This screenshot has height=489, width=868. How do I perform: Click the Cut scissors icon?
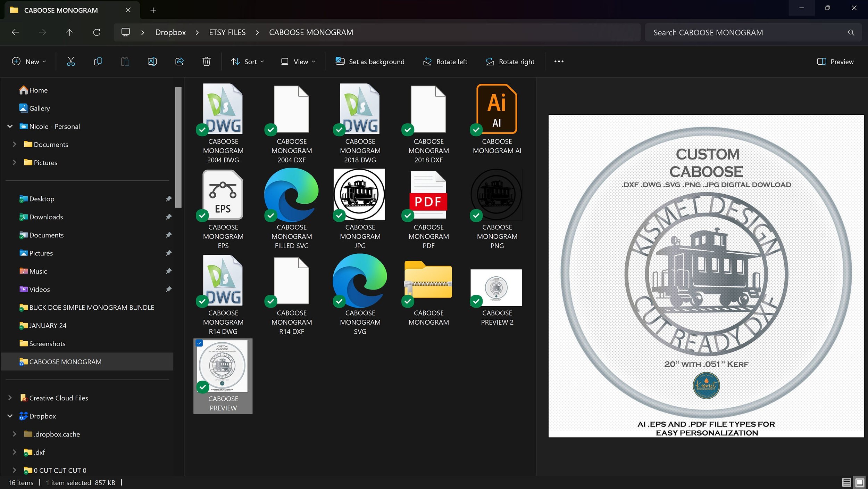71,62
